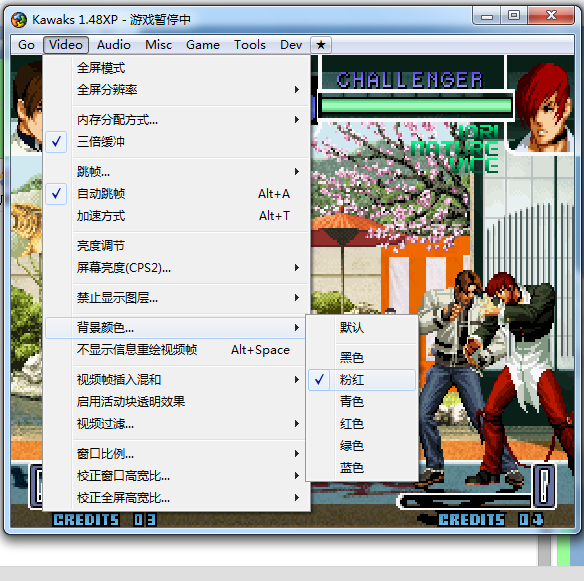Expand the 禁止显示图层 submenu

[177, 298]
